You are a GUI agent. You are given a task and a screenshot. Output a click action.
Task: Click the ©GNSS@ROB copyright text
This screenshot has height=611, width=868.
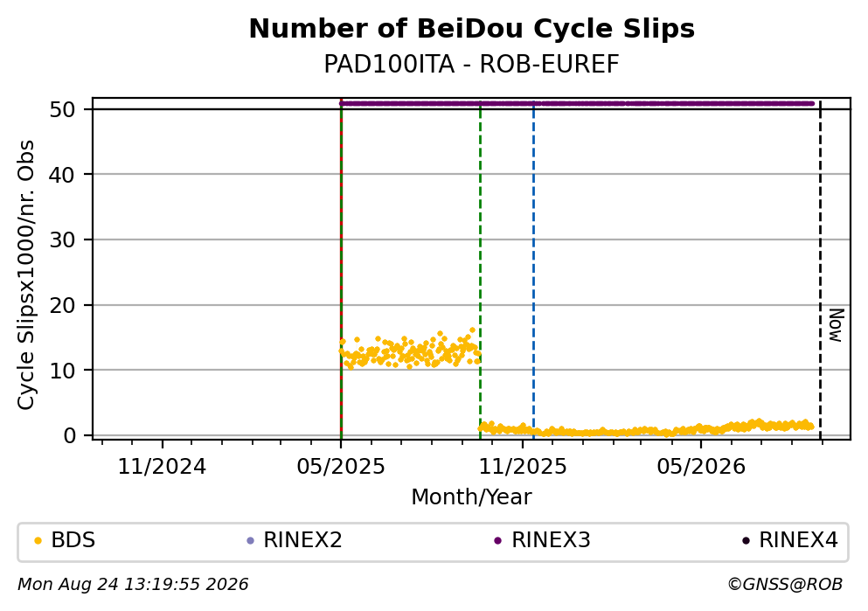pos(785,585)
